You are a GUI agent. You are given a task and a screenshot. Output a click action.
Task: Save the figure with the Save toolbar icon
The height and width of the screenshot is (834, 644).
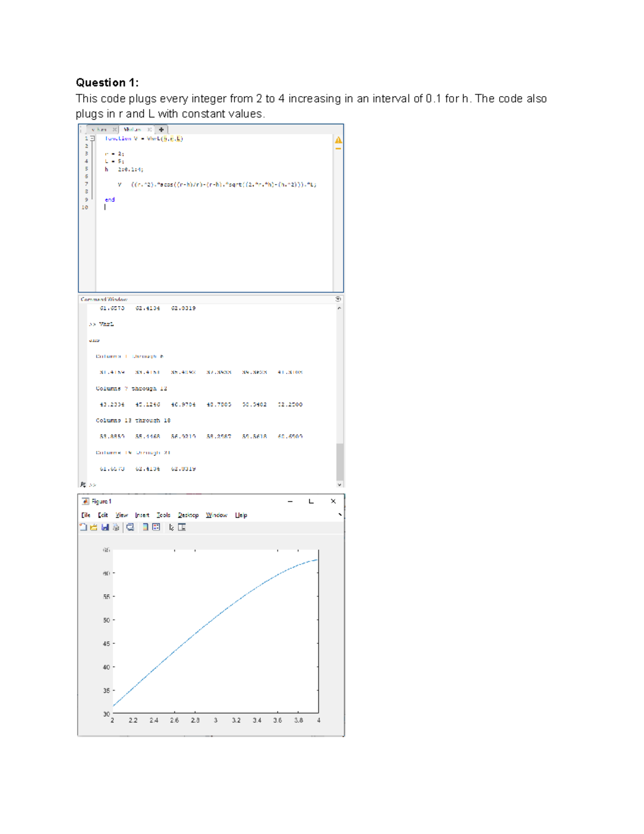105,527
